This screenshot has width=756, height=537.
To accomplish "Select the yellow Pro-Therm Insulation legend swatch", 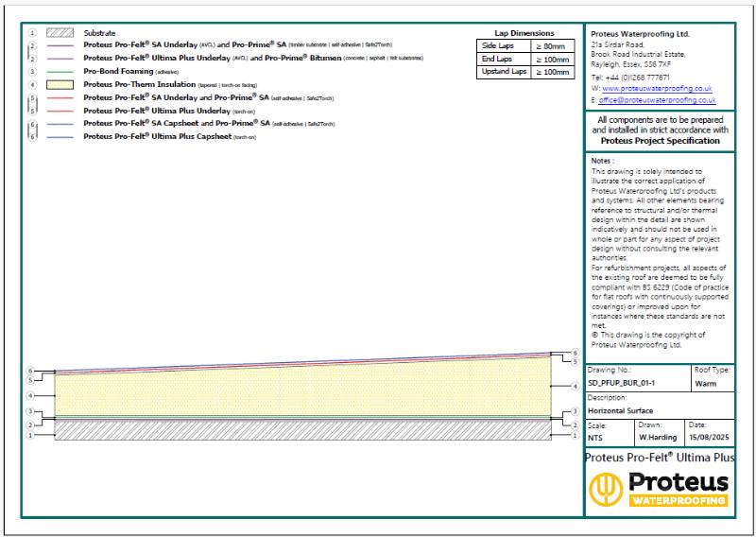I will (x=60, y=83).
